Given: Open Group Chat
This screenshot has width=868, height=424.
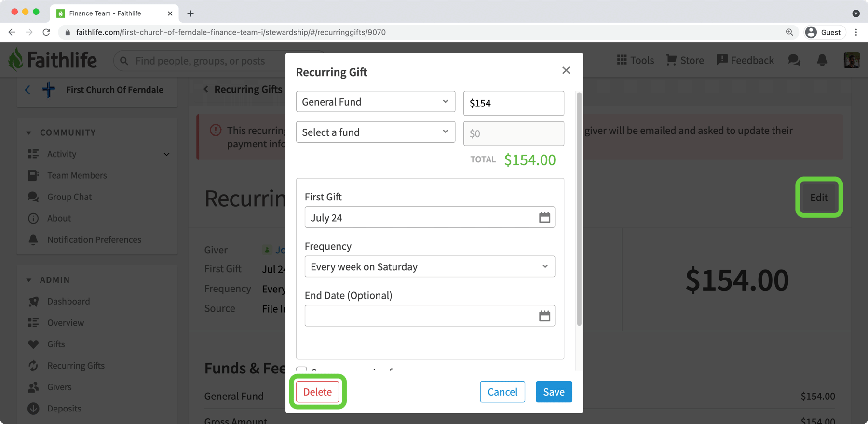Looking at the screenshot, I should point(69,197).
